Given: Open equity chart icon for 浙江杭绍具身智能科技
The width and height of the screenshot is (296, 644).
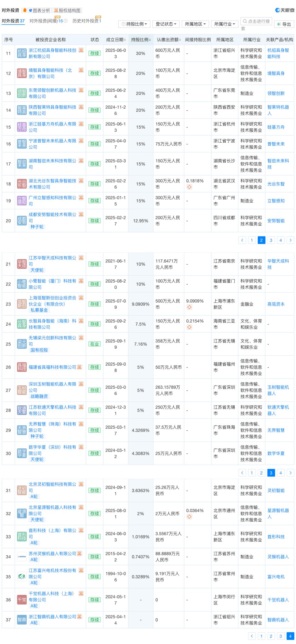Looking at the screenshot, I should 81,50.
